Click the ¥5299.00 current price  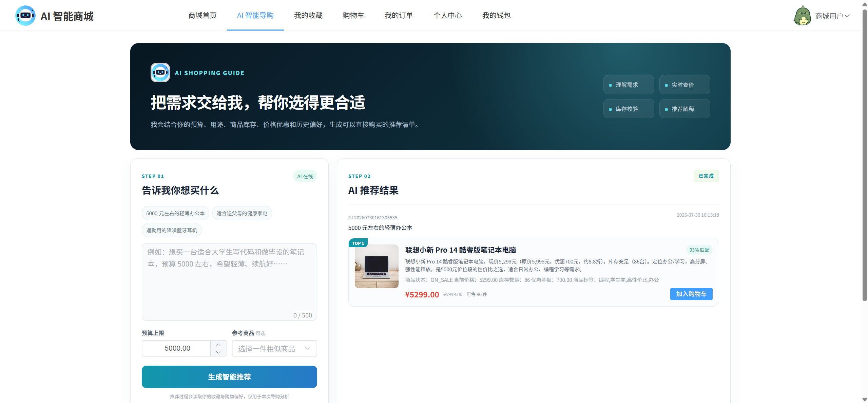click(422, 295)
